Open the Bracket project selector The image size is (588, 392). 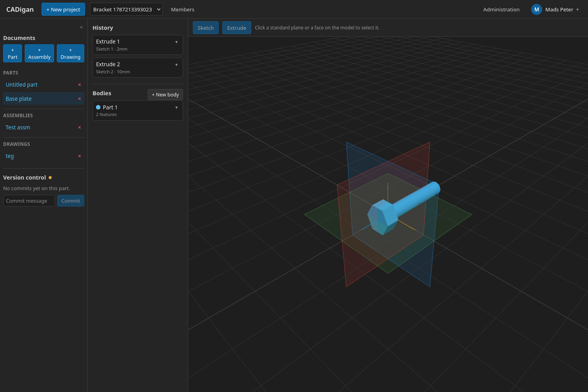point(126,9)
